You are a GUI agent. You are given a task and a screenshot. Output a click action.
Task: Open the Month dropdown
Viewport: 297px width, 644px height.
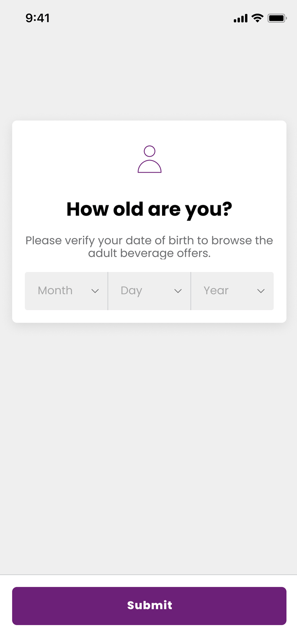click(x=66, y=291)
